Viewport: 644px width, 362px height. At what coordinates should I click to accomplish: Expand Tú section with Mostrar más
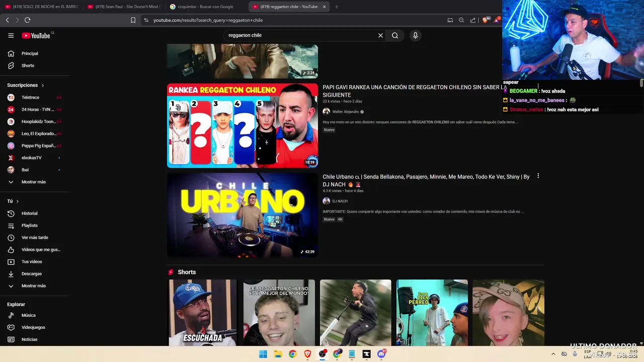click(34, 286)
